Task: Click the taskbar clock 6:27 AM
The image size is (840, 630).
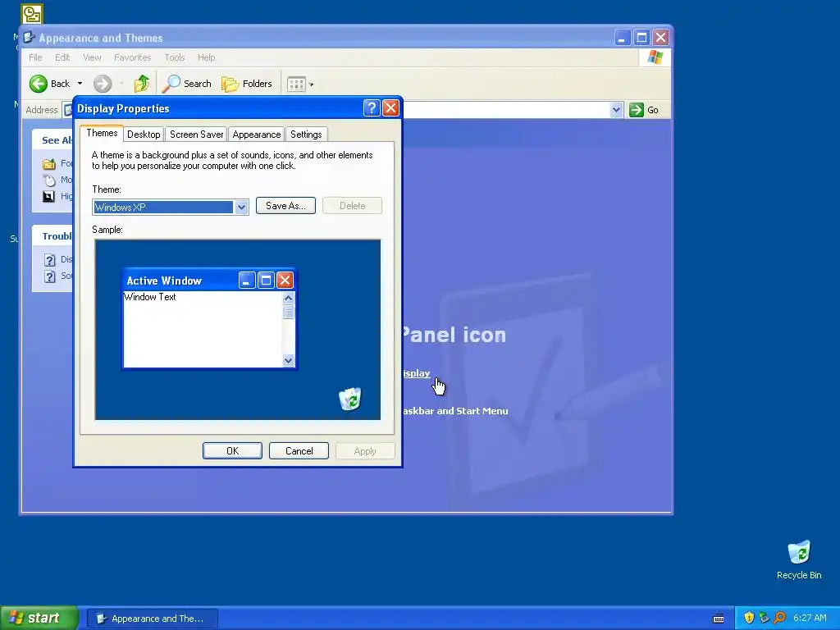Action: [x=810, y=618]
